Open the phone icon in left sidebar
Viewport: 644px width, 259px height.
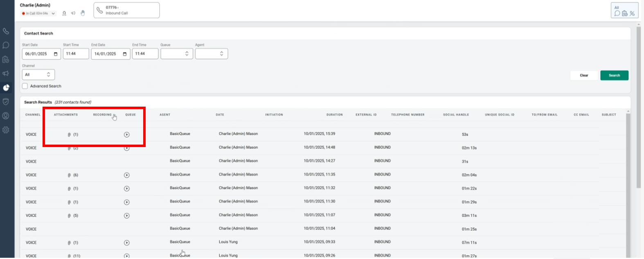point(6,31)
